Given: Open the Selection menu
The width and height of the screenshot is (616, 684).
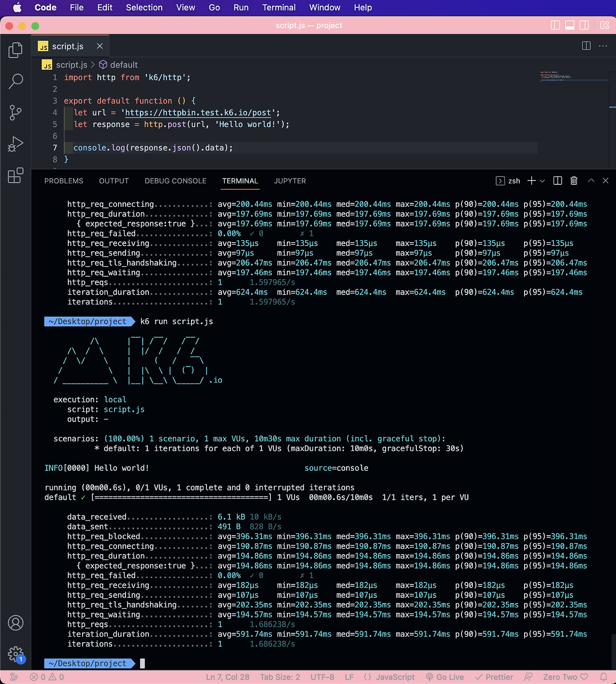Looking at the screenshot, I should click(x=144, y=7).
